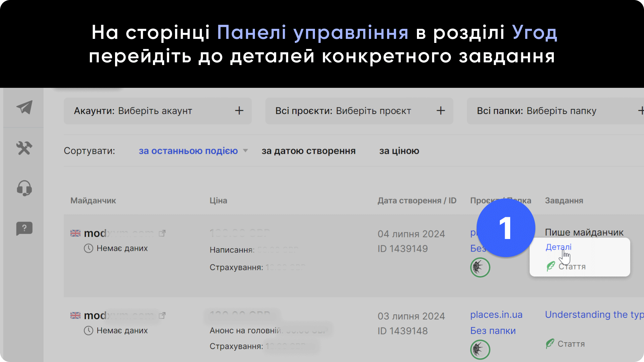
Task: Click text ID 1439148
Action: pyautogui.click(x=403, y=331)
